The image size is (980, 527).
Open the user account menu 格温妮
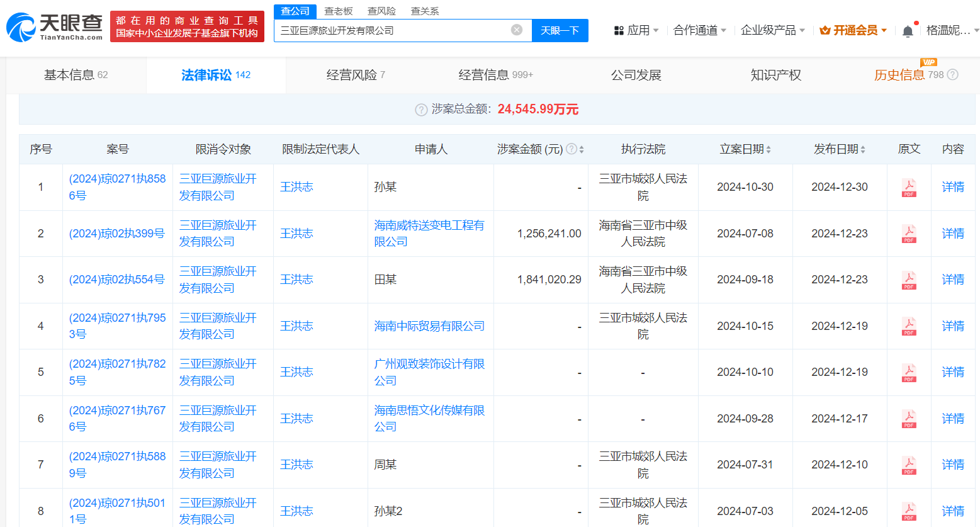[952, 30]
